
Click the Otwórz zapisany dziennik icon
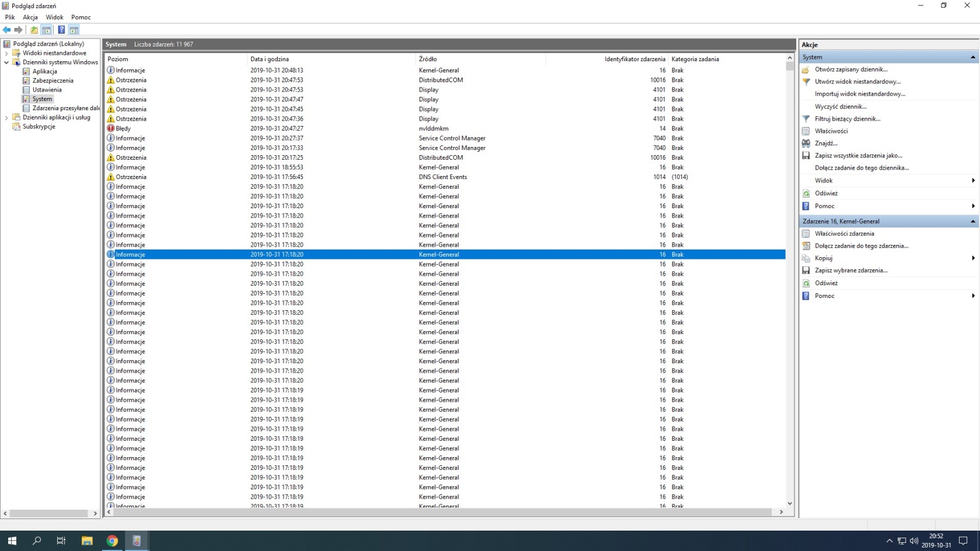pos(806,69)
